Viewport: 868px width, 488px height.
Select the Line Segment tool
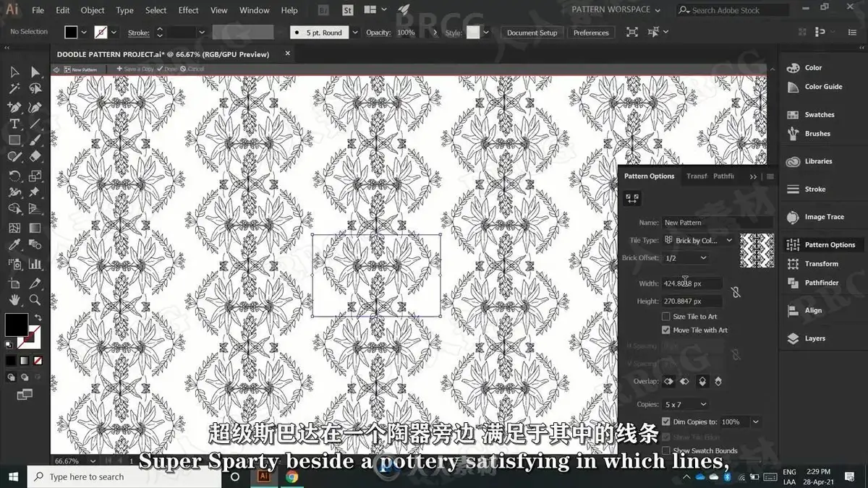(35, 124)
